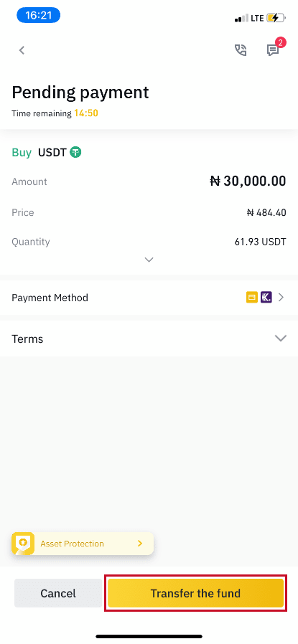This screenshot has height=644, width=298.
Task: Expand the Terms section chevron
Action: pos(281,338)
